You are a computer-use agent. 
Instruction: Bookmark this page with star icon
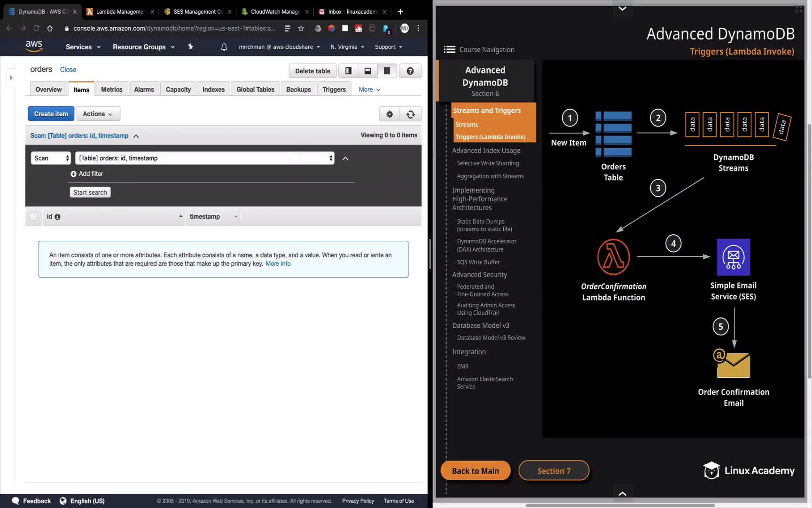click(301, 28)
